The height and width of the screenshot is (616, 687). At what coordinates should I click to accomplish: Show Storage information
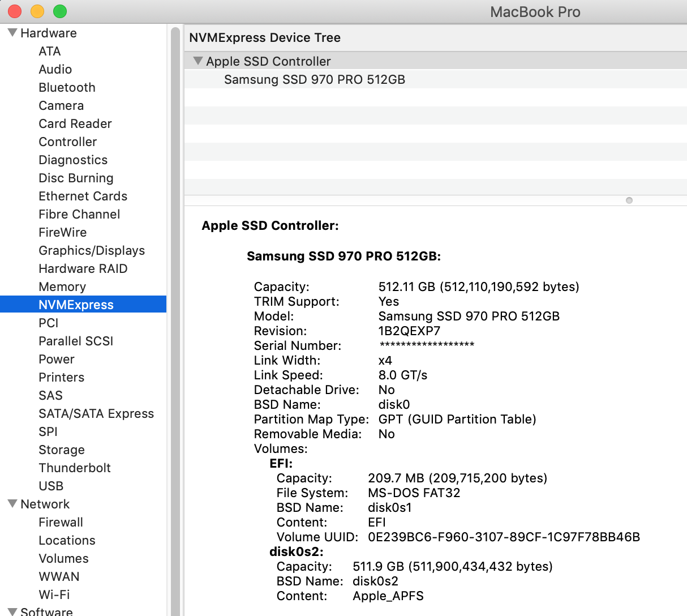click(x=62, y=450)
